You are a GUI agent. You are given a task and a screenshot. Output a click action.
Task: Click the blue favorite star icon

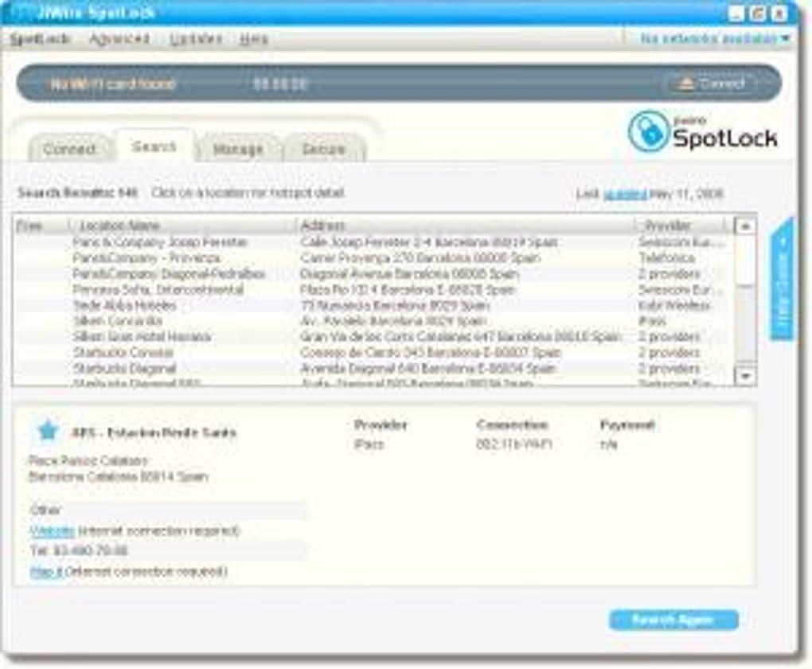coord(48,431)
